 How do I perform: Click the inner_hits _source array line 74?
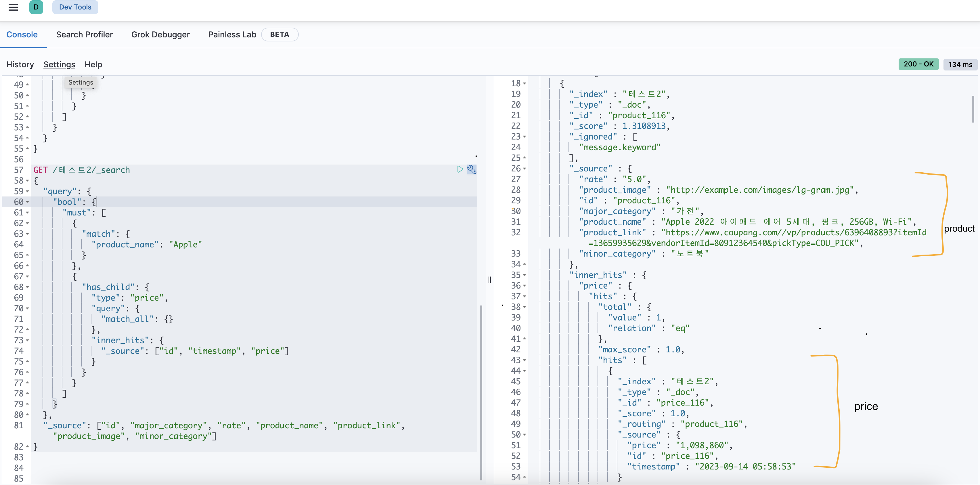point(195,351)
